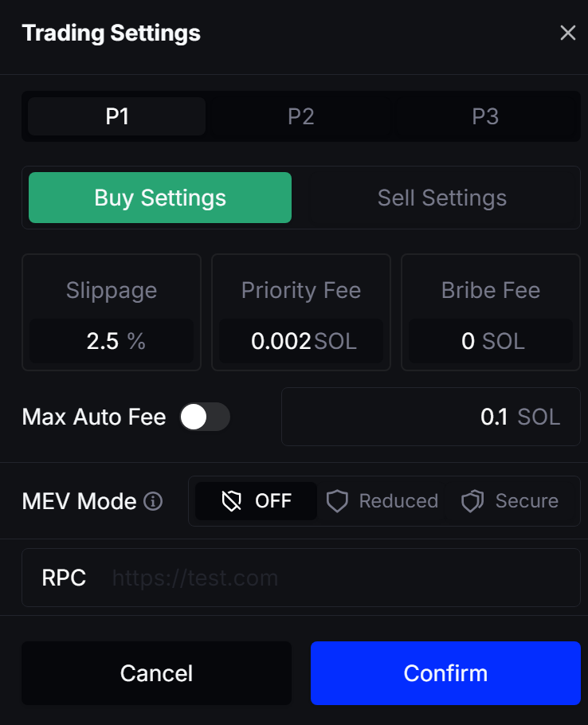The width and height of the screenshot is (588, 725).
Task: Switch to the P1 preset tab
Action: pos(117,117)
